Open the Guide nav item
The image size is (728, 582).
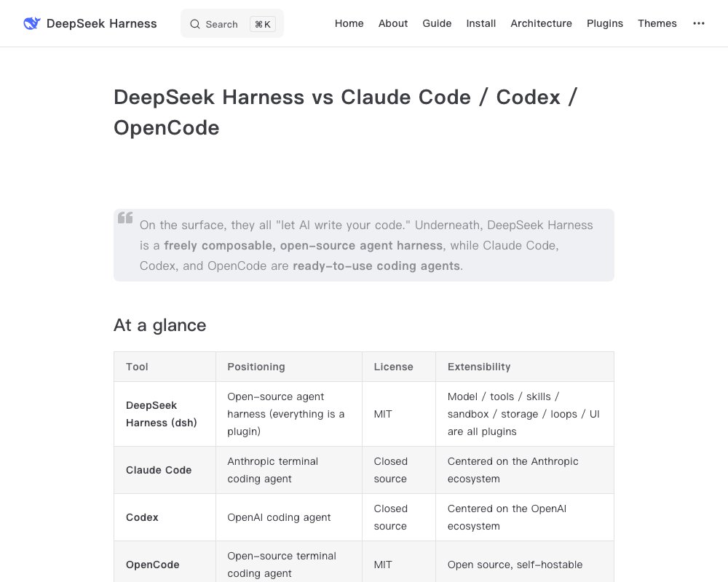437,23
